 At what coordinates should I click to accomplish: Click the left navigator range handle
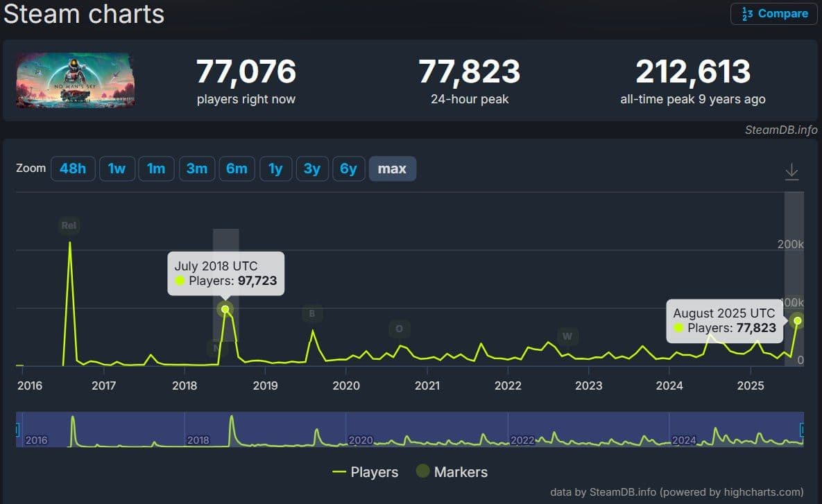(17, 430)
